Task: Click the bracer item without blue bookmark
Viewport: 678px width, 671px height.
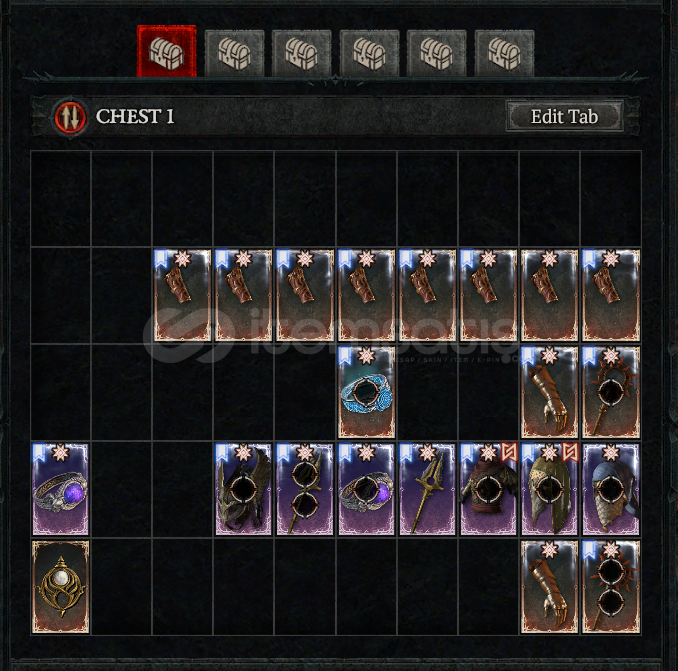Action: [x=550, y=295]
